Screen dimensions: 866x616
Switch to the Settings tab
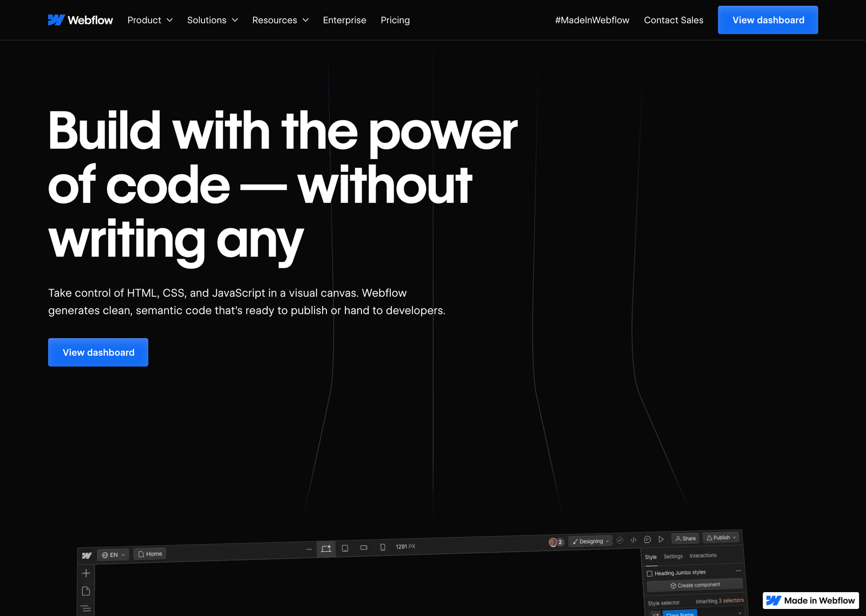coord(673,556)
